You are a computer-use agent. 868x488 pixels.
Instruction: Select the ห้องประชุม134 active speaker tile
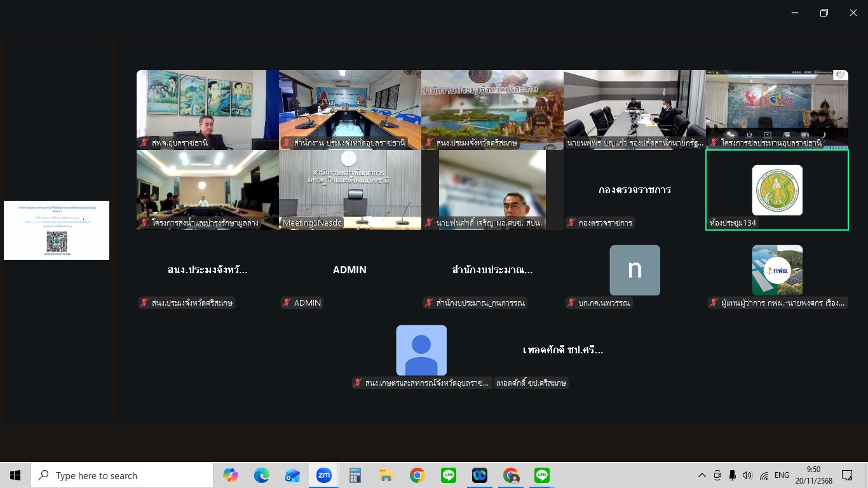click(776, 190)
